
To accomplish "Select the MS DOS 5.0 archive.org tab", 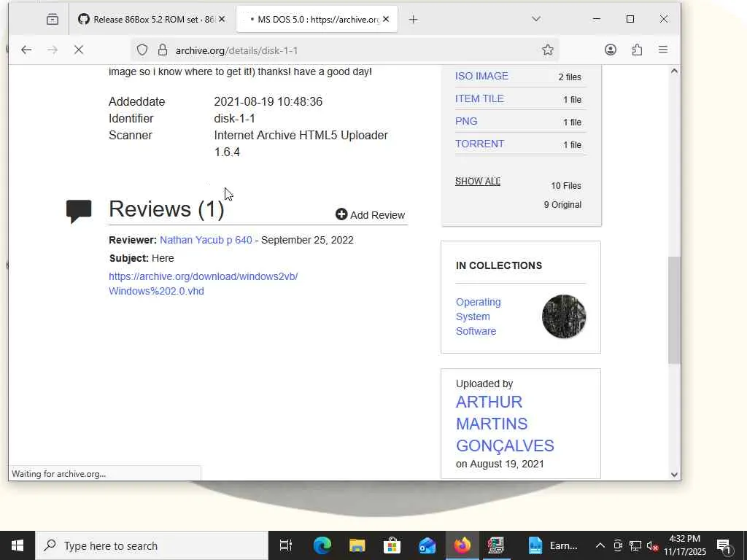I will (x=317, y=20).
